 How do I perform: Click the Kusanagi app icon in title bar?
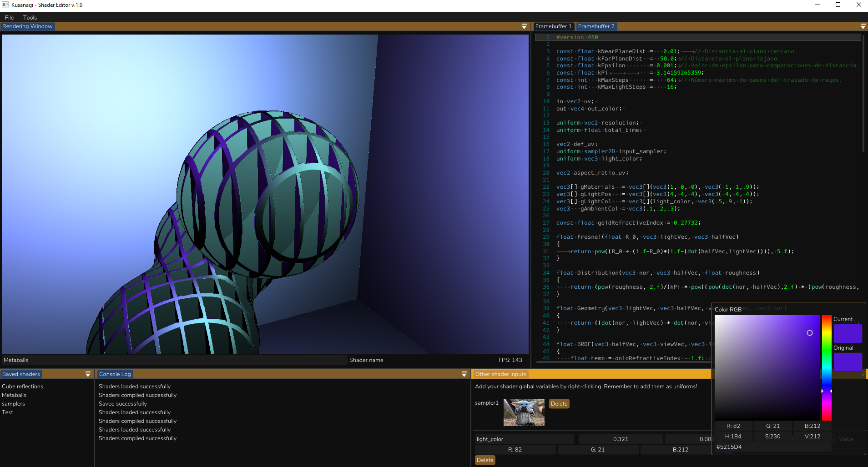5,5
